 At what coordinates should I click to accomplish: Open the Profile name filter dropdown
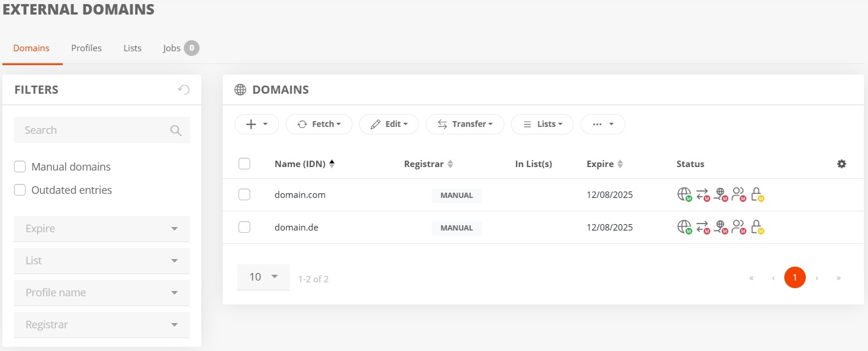point(102,293)
